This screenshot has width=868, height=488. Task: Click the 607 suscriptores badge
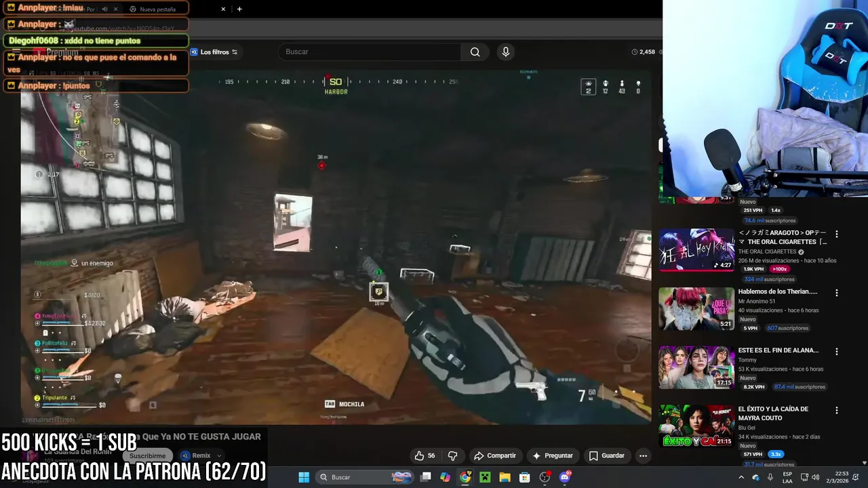click(787, 328)
